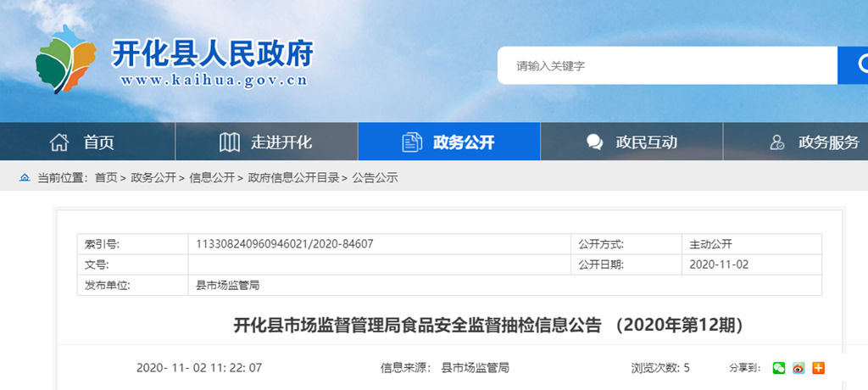Click the 请输入关键字 search field

coord(668,65)
